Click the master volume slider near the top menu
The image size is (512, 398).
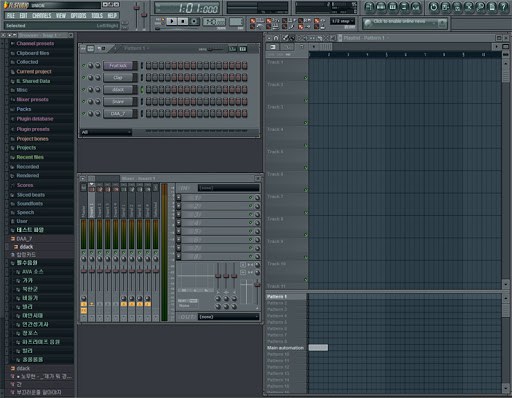pyautogui.click(x=136, y=8)
